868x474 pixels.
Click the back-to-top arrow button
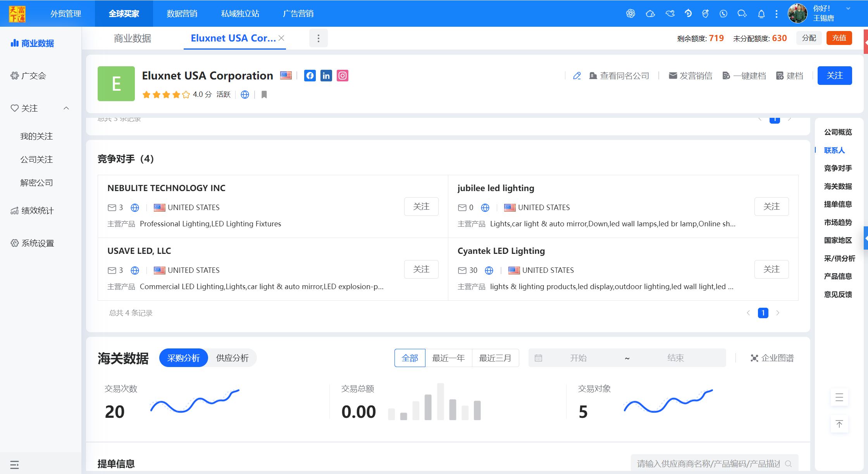coord(839,424)
